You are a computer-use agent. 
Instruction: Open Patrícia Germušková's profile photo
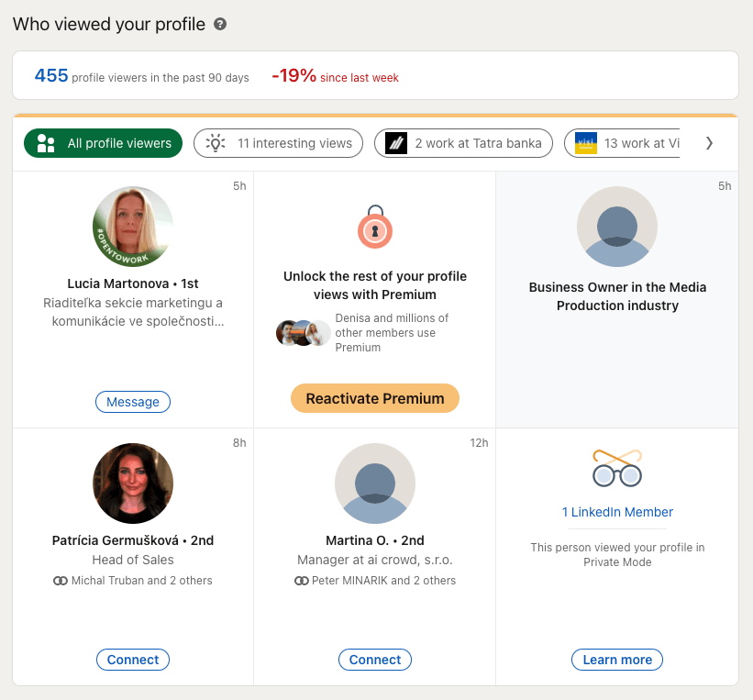click(133, 483)
